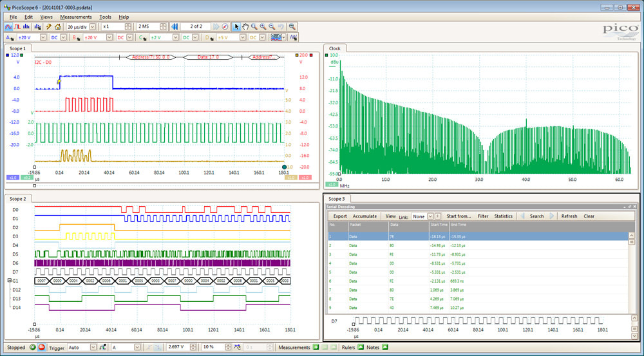Viewport: 644px width, 356px height.
Task: Collapse the G1 group in Scope 2
Action: click(x=8, y=281)
